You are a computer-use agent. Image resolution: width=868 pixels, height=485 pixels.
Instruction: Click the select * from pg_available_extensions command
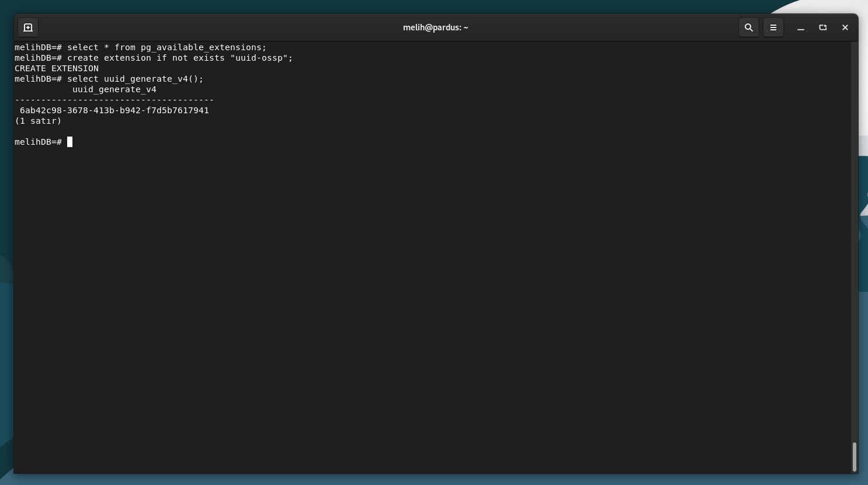click(x=166, y=47)
